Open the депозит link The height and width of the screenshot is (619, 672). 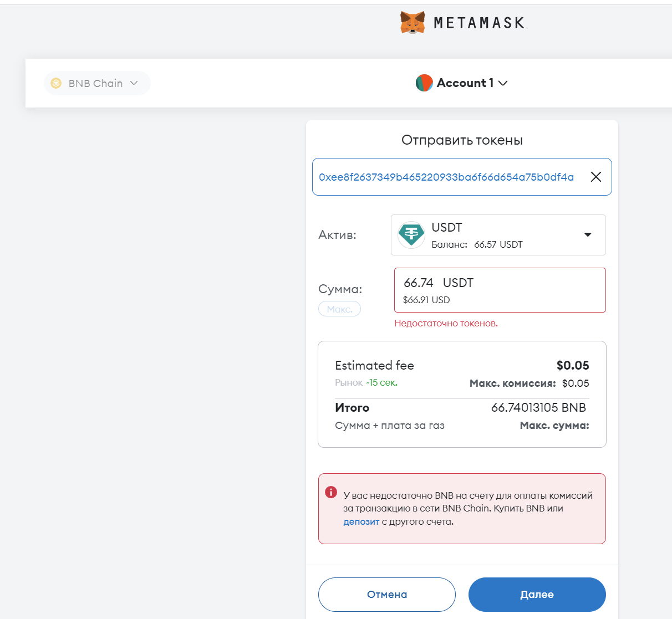pyautogui.click(x=361, y=521)
